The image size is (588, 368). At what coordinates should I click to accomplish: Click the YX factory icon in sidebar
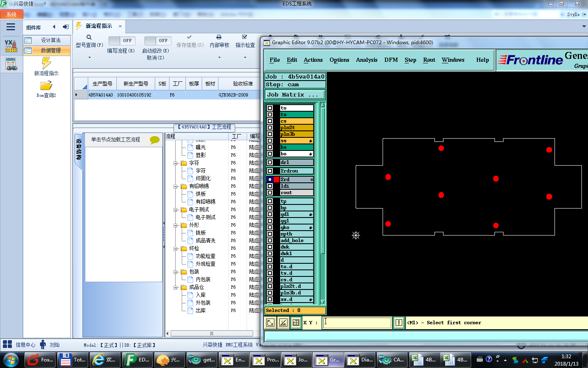click(x=11, y=46)
